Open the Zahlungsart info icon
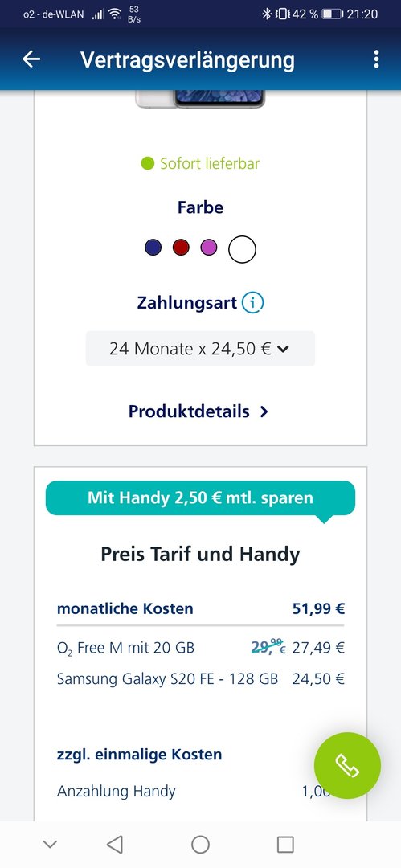Viewport: 401px width, 868px height. click(252, 303)
